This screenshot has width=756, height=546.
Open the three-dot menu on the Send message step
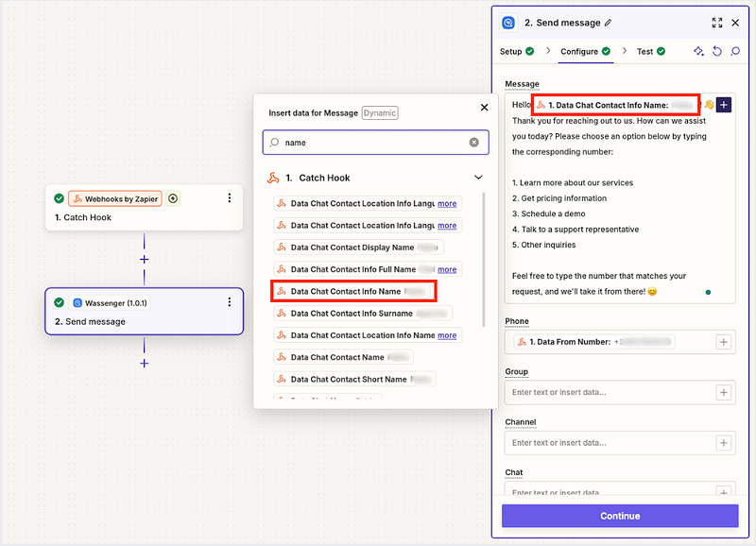pos(229,302)
